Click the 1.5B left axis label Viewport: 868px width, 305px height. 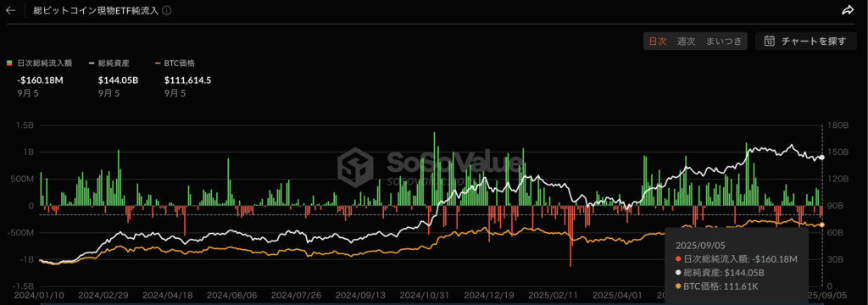pyautogui.click(x=25, y=125)
